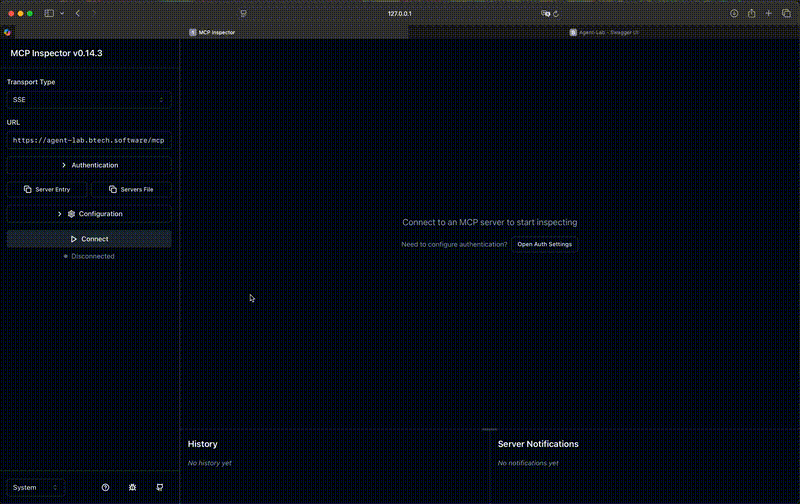Open the help documentation icon
Image resolution: width=800 pixels, height=504 pixels.
[x=105, y=487]
